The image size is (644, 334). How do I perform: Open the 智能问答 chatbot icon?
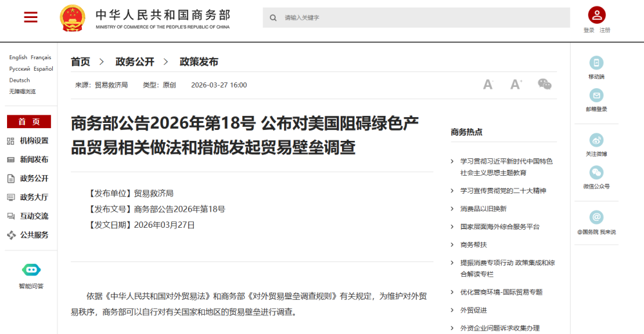[x=31, y=270]
